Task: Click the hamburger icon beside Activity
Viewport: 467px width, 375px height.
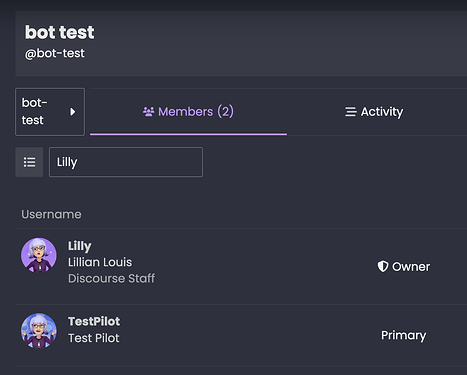Action: coord(351,112)
